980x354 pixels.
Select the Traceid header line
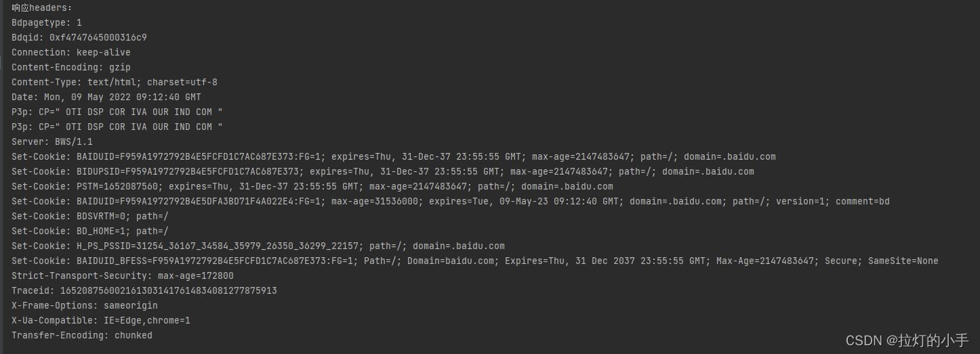click(144, 291)
